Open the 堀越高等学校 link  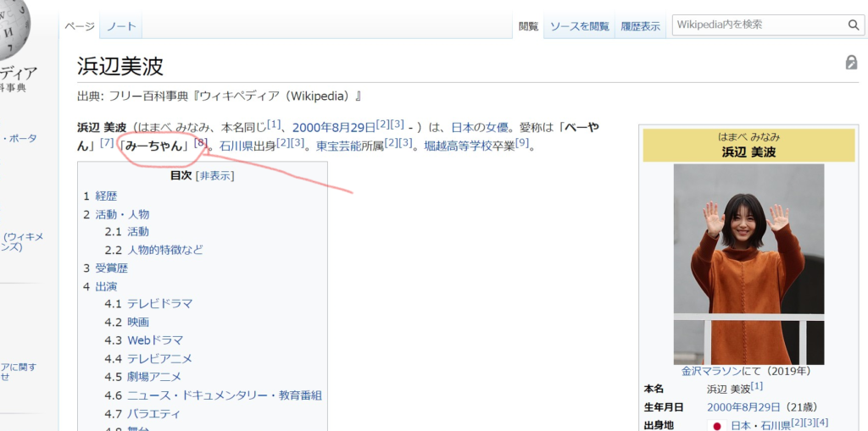click(x=459, y=146)
